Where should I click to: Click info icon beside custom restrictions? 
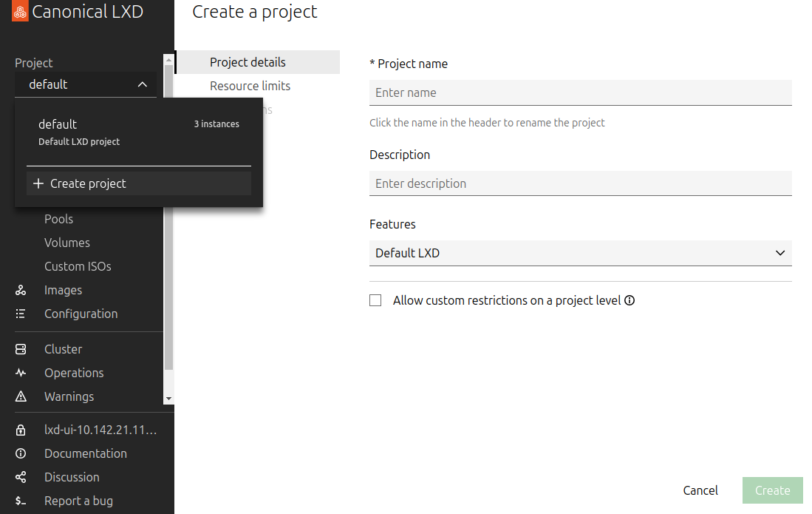(x=630, y=300)
